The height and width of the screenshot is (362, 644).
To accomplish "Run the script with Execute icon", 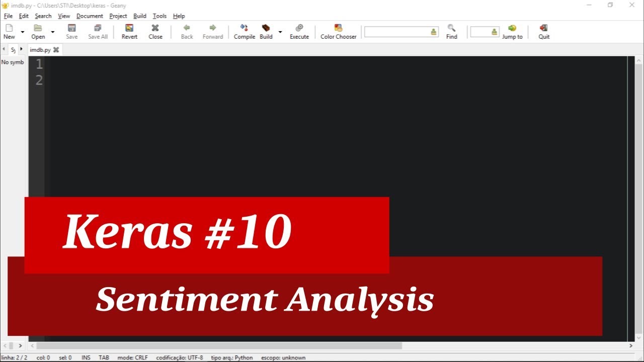I will [299, 31].
